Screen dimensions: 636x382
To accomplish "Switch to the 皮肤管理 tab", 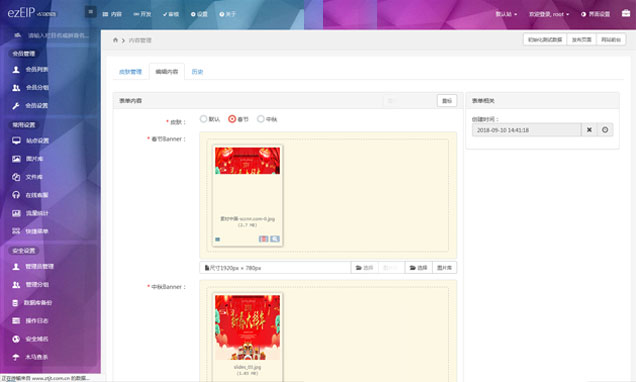I will [x=130, y=72].
